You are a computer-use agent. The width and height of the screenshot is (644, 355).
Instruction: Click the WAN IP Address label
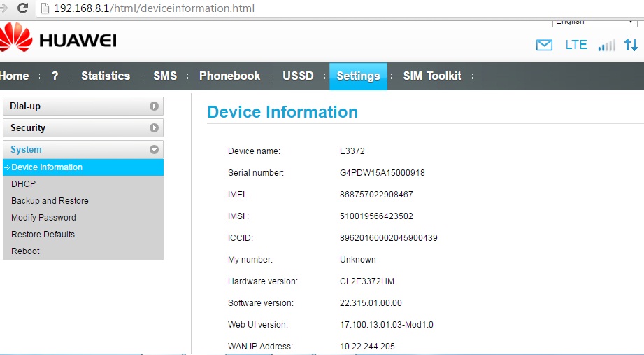point(260,347)
